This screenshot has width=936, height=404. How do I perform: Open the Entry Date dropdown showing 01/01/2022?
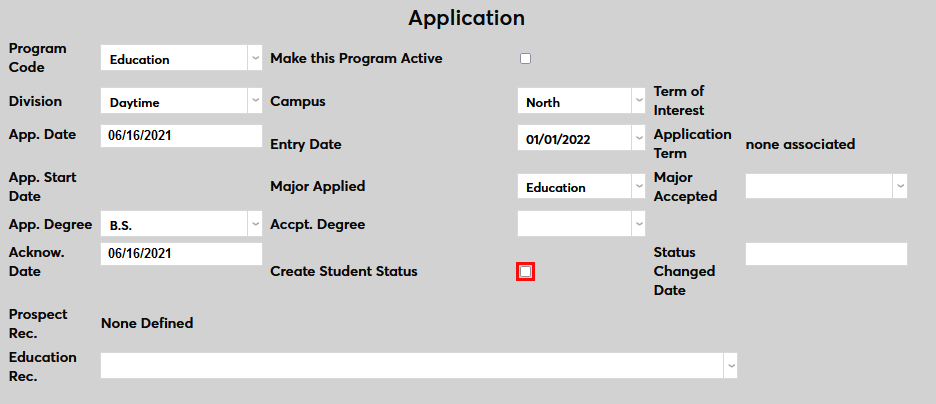(582, 138)
